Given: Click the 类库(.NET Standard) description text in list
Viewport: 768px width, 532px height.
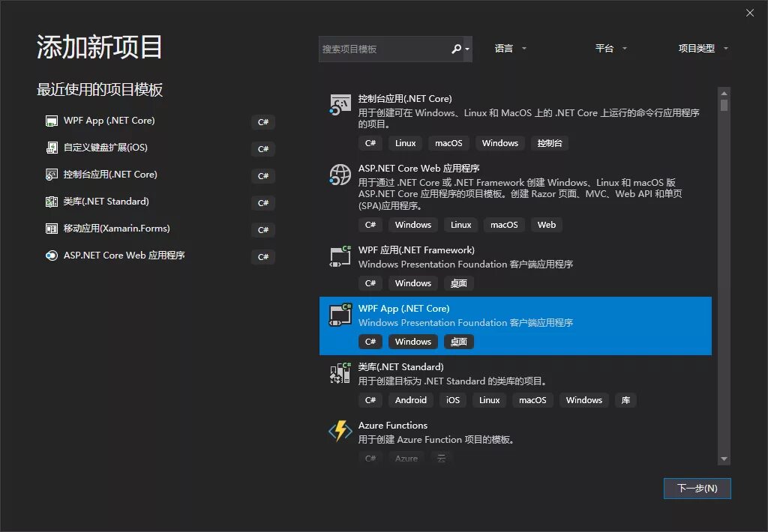Looking at the screenshot, I should 453,381.
